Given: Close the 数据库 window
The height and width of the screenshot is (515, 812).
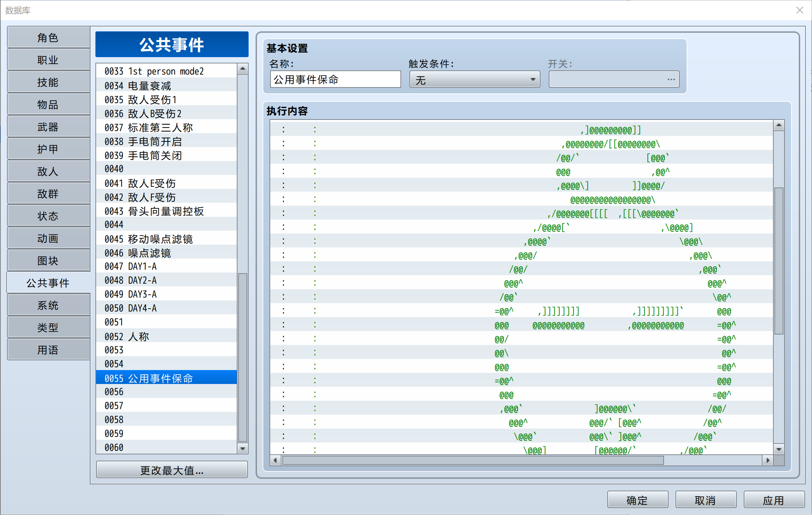Looking at the screenshot, I should coord(799,10).
